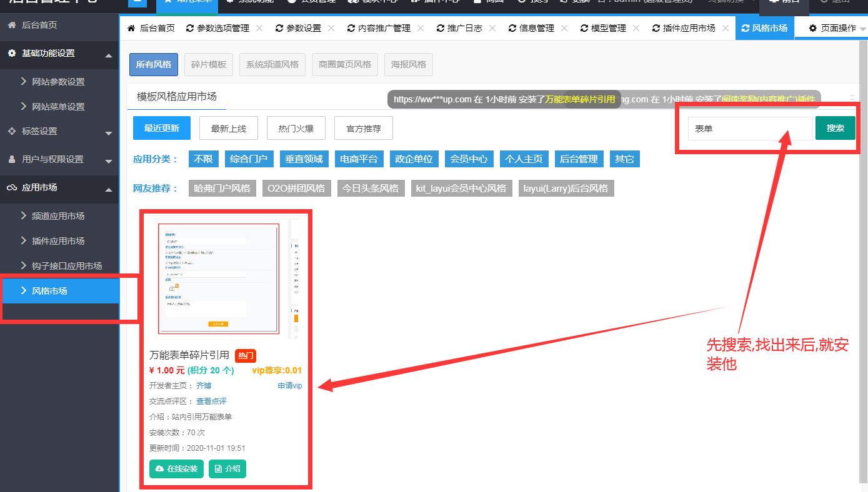Select the 最近更新 sort option

(162, 128)
